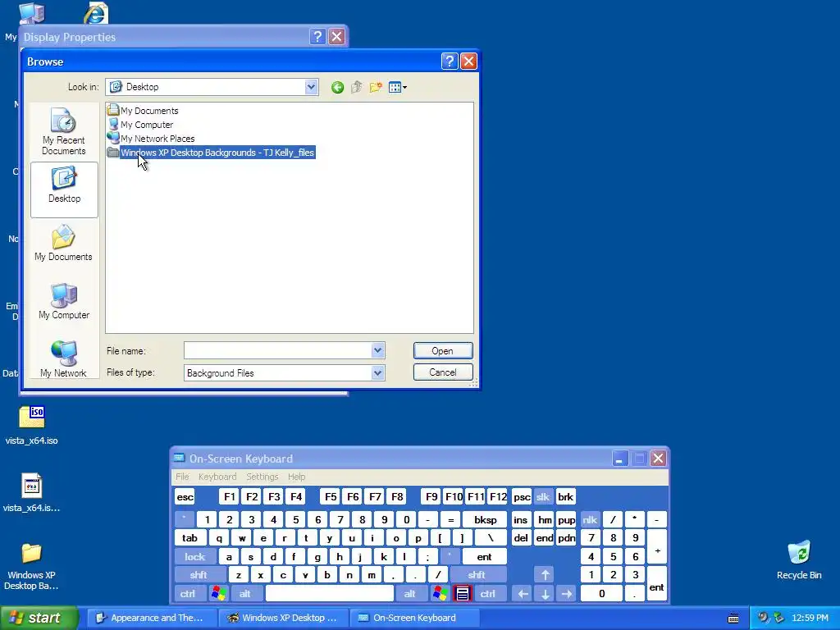The image size is (840, 630).
Task: Select Desktop in the places bar
Action: (x=64, y=189)
